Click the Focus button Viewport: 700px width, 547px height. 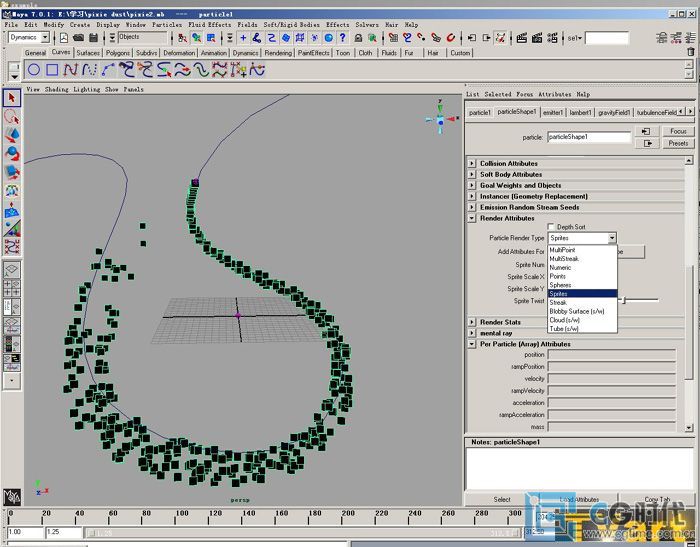click(678, 131)
